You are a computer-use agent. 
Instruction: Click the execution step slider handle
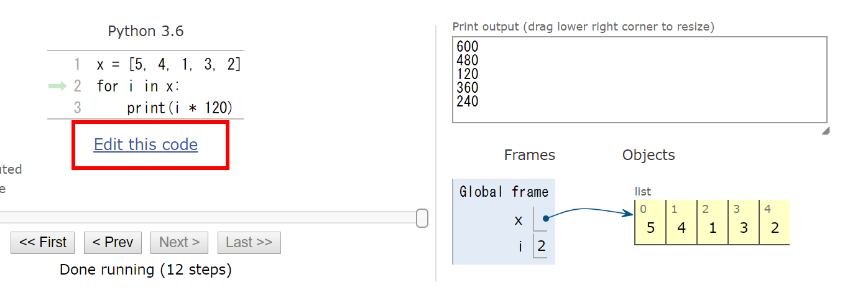tap(422, 218)
